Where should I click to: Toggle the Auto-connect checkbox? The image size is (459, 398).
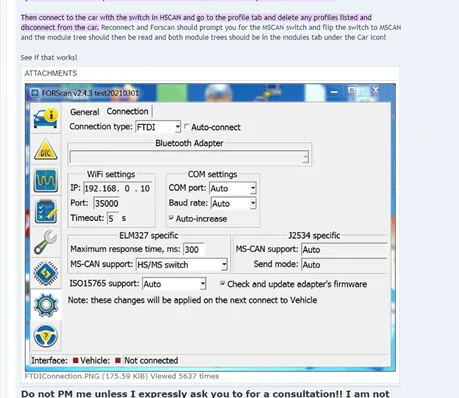187,127
